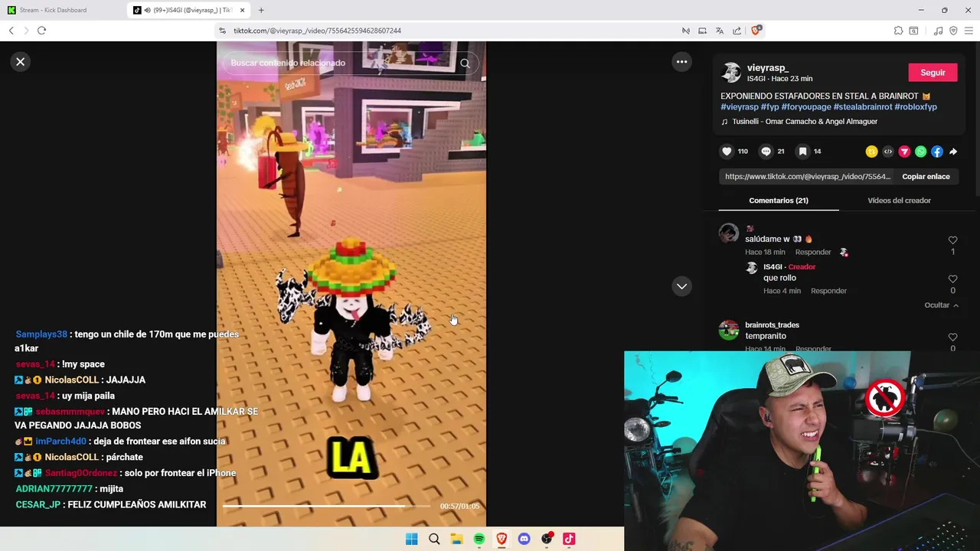Open the browser hamburger menu
Screen dimensions: 980x551
(x=969, y=31)
